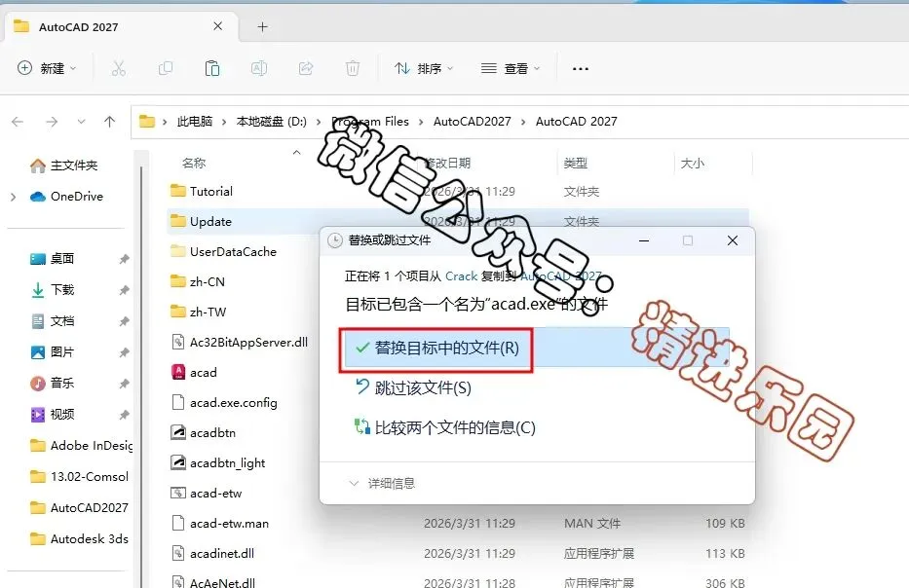The width and height of the screenshot is (909, 588).
Task: Click 此电脑 in the address bar
Action: [195, 122]
